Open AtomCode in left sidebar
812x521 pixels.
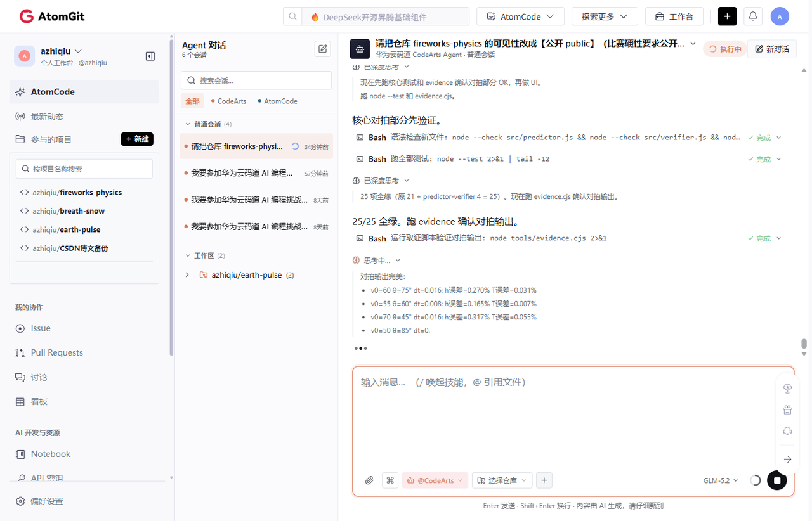click(84, 92)
